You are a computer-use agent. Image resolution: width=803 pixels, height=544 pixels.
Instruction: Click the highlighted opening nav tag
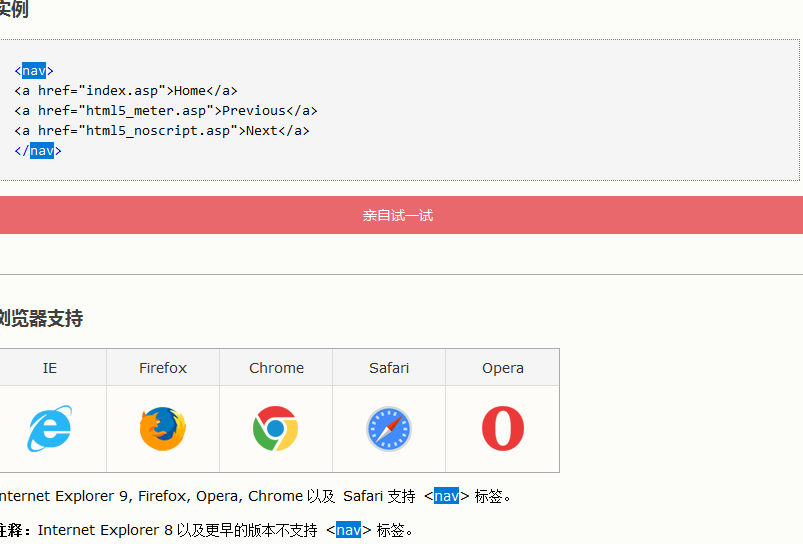(x=34, y=71)
